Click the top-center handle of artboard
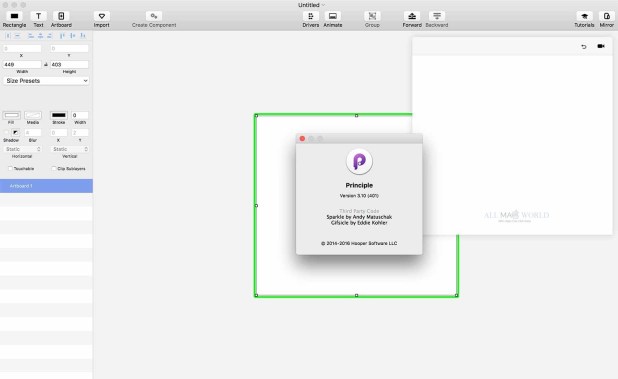 pyautogui.click(x=356, y=115)
